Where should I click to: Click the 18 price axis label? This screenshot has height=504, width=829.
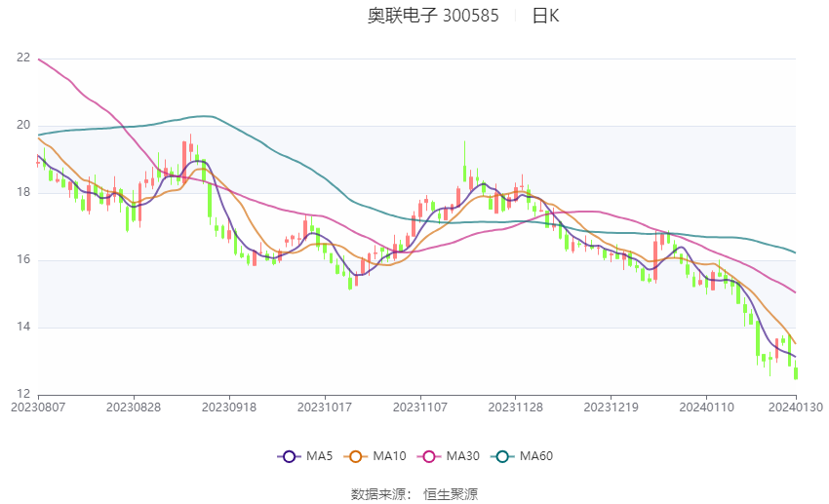click(23, 192)
